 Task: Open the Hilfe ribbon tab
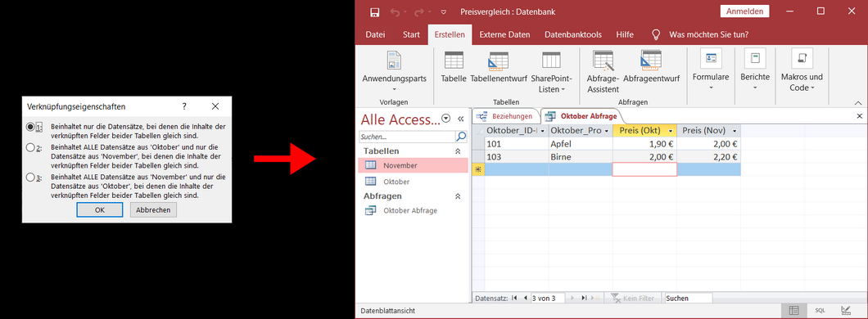click(x=625, y=34)
